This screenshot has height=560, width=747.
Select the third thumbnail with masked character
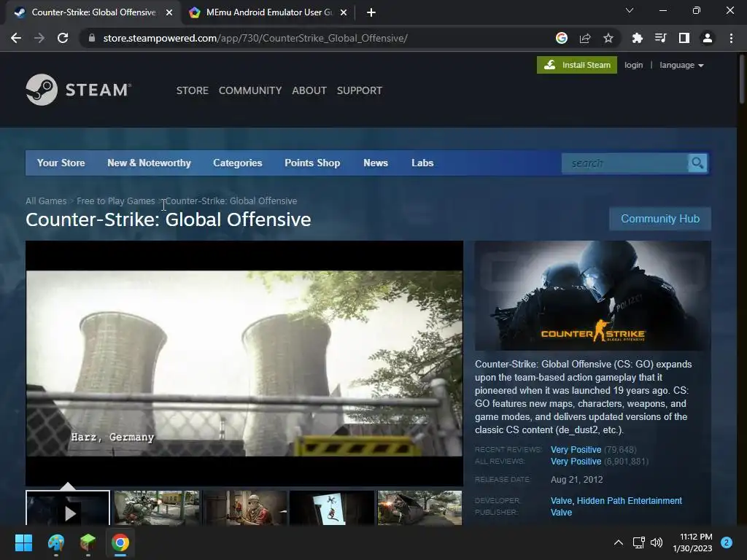244,508
